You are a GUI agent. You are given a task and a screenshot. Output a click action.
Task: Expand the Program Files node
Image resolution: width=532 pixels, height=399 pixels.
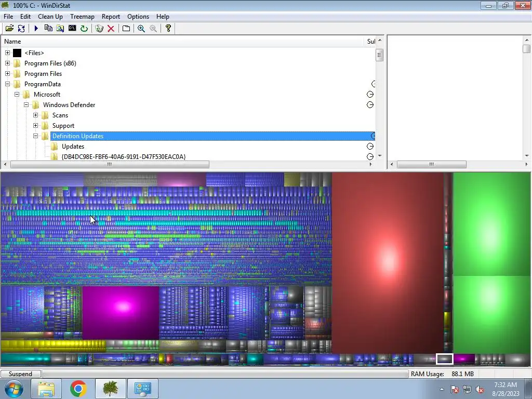point(7,74)
